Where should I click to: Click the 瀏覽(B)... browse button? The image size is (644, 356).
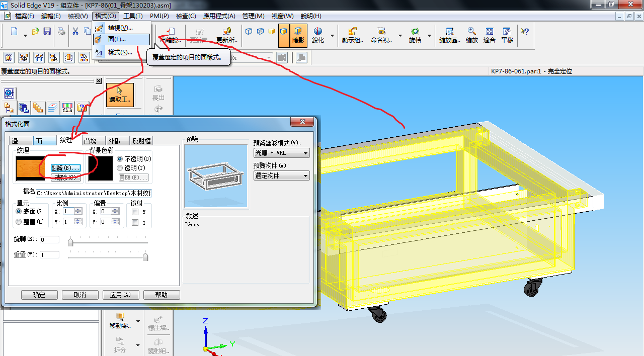click(x=66, y=168)
